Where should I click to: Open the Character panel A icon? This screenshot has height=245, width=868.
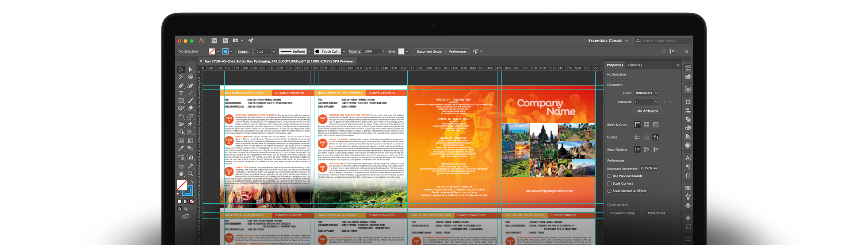(x=688, y=158)
